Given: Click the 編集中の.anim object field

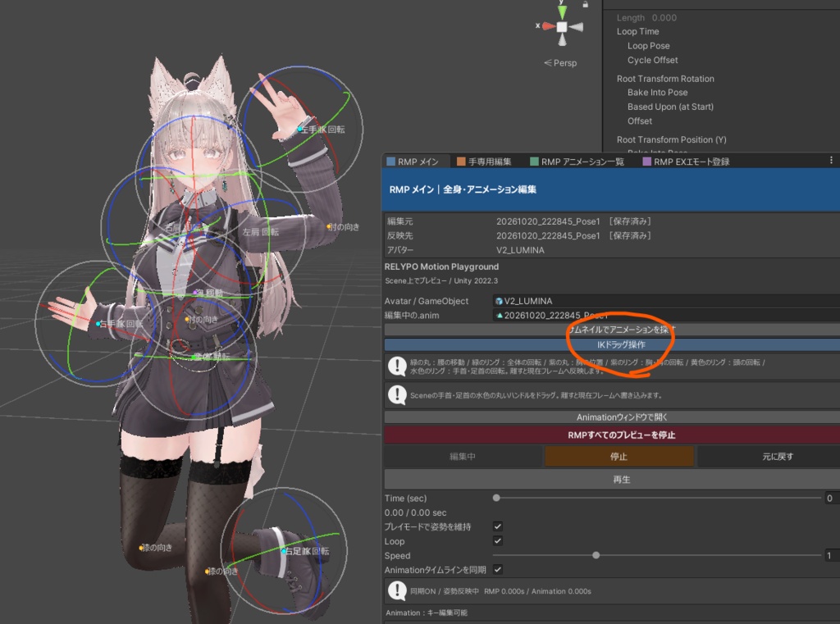Looking at the screenshot, I should point(666,316).
